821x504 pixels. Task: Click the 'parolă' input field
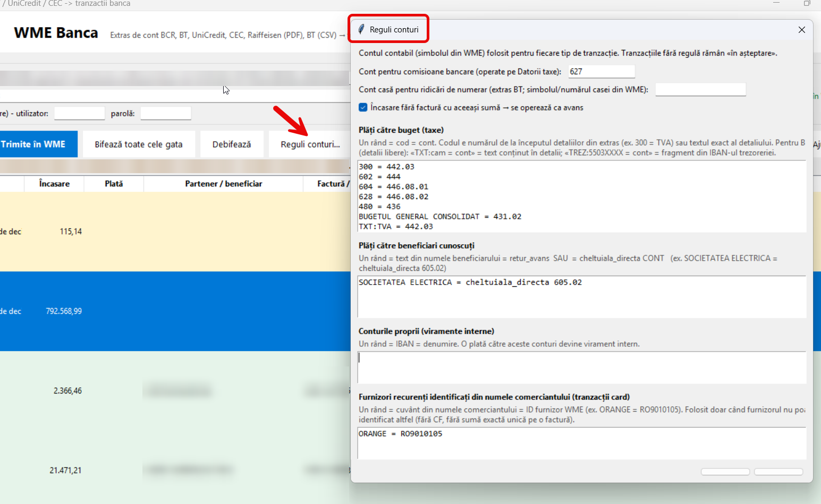point(166,113)
